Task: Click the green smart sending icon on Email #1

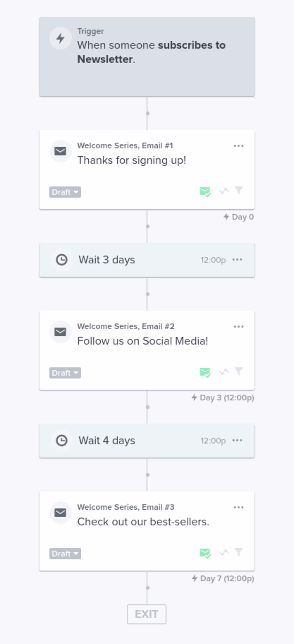Action: (x=205, y=192)
